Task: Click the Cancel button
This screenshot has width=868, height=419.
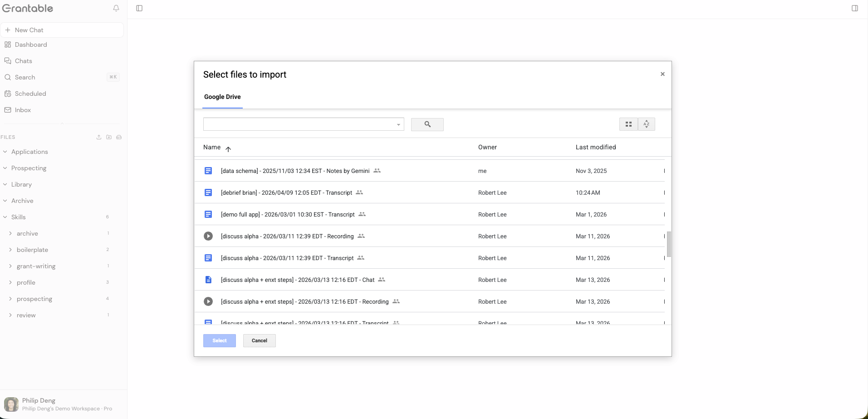Action: (x=260, y=340)
